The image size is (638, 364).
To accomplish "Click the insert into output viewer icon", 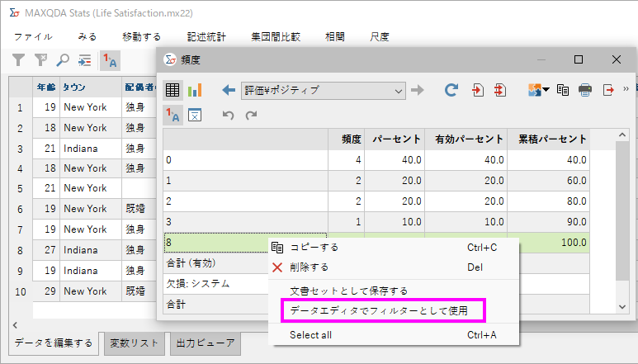I will (478, 90).
